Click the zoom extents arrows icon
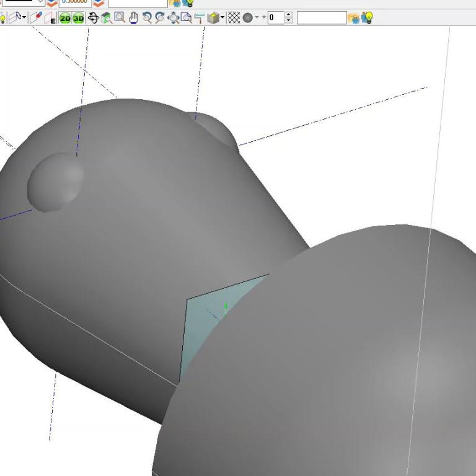 [x=174, y=18]
